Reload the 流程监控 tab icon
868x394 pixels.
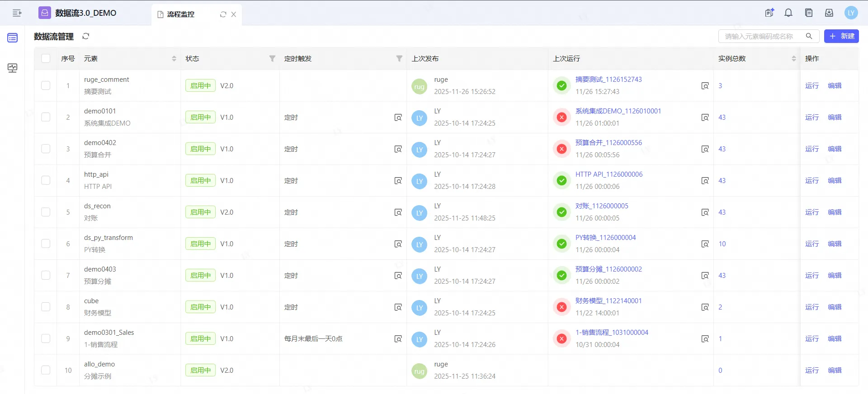click(223, 14)
